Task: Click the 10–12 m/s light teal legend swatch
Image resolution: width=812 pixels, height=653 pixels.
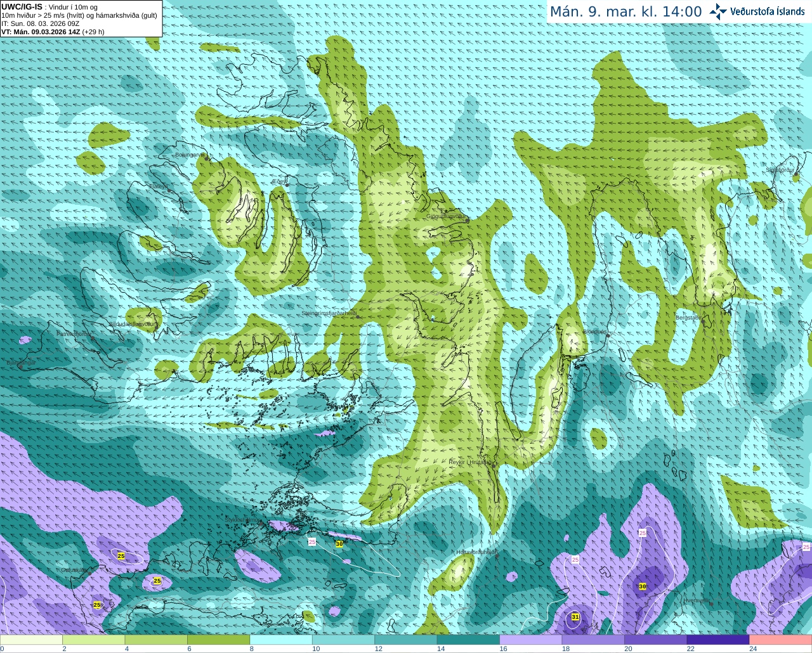Action: click(343, 640)
